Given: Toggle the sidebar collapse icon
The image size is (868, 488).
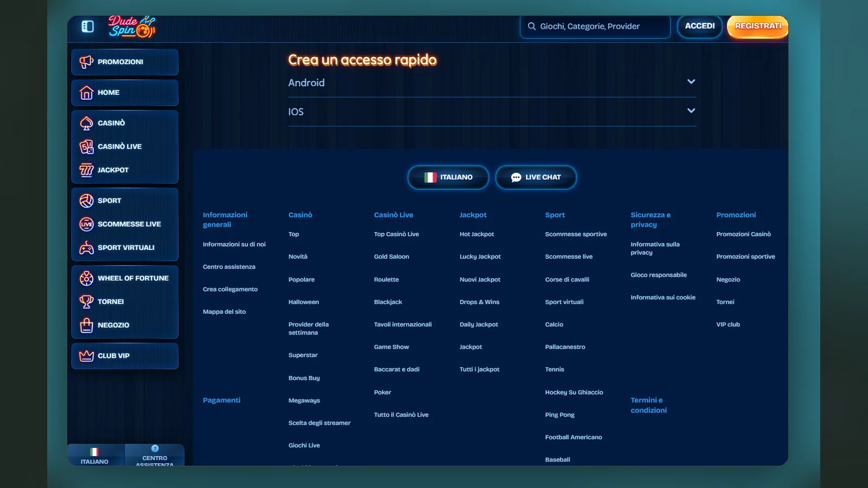Looking at the screenshot, I should [87, 26].
